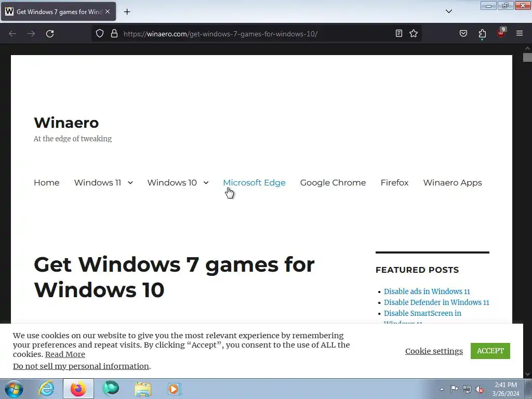This screenshot has width=532, height=399.
Task: Open the Firefox menu item
Action: point(395,182)
